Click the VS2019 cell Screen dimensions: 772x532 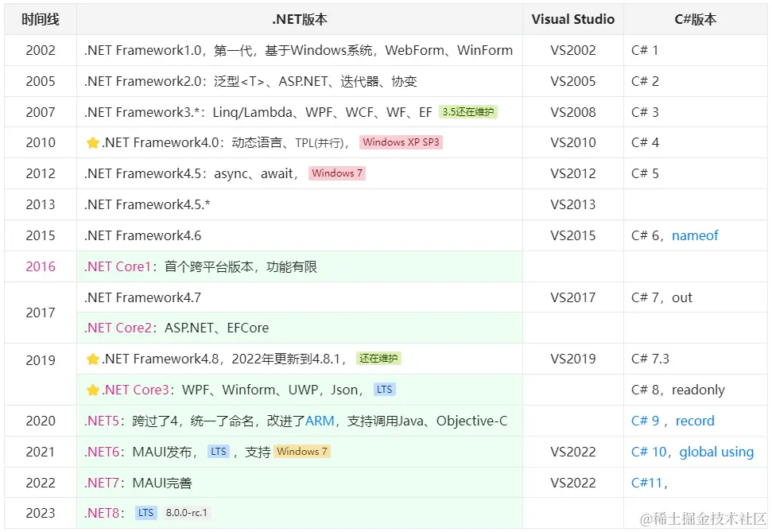(573, 359)
